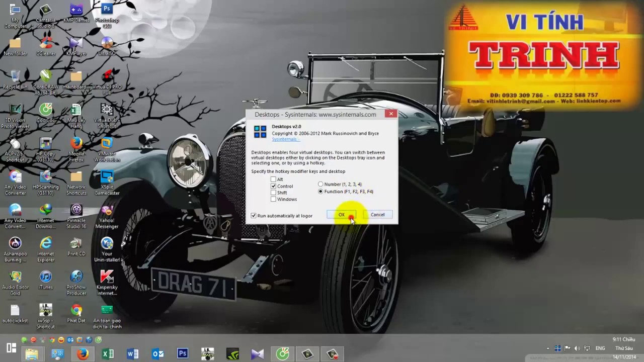Open VirtualDub shortcut on desktop
This screenshot has height=362, width=644.
[x=107, y=116]
